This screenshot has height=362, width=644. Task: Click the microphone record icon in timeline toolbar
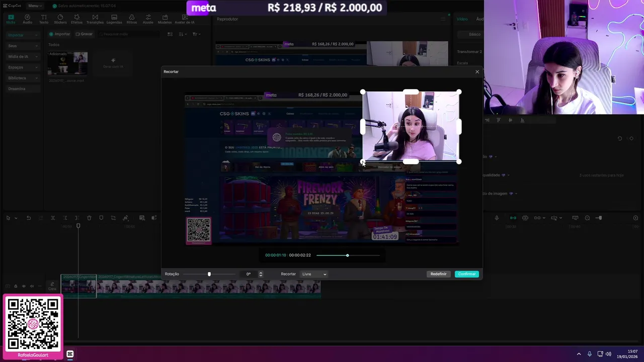tap(497, 218)
